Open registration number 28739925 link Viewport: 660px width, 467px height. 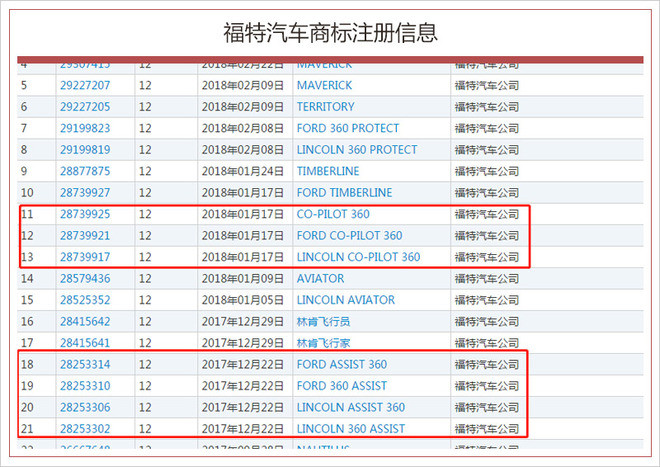(x=85, y=214)
